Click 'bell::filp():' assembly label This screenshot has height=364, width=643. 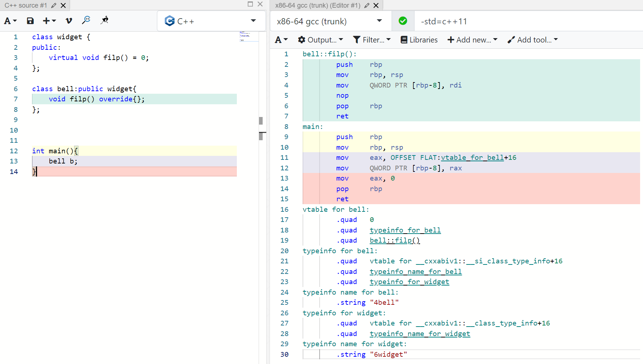(x=330, y=54)
